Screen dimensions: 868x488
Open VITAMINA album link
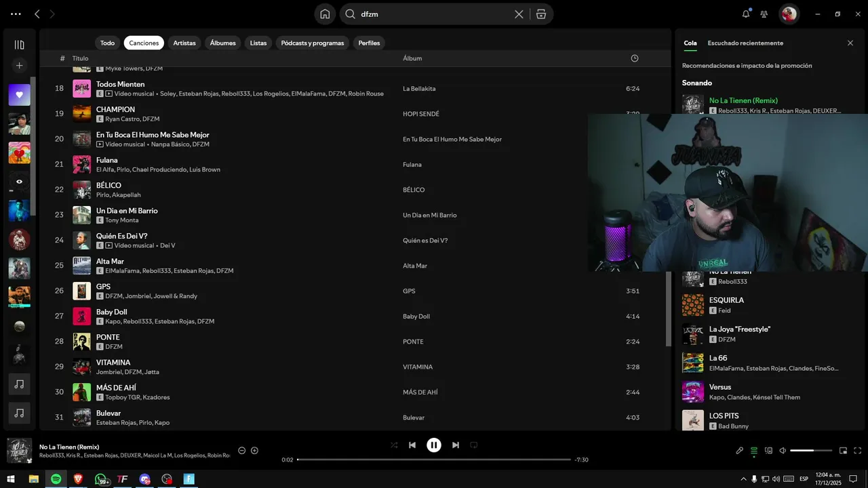[418, 367]
